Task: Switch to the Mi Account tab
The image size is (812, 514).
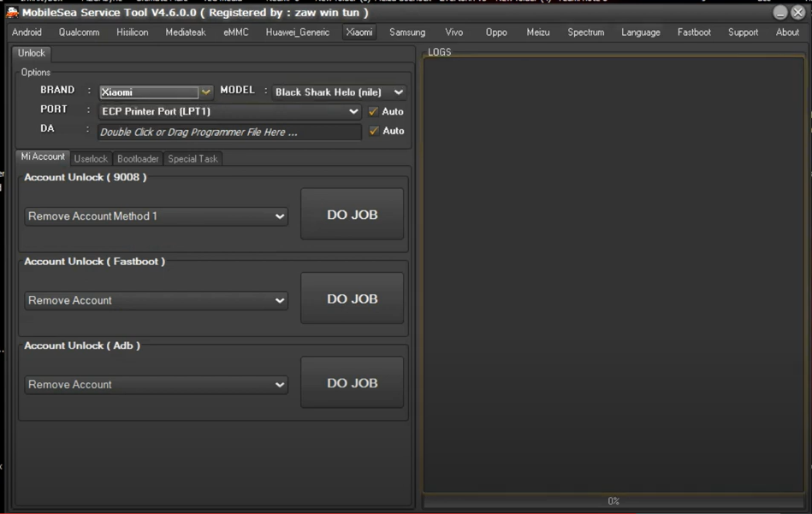Action: pos(43,157)
